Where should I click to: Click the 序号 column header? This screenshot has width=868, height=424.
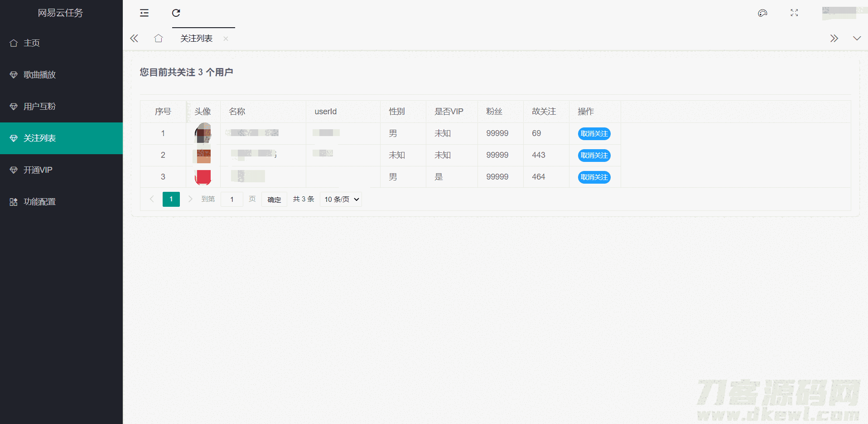[x=163, y=112]
